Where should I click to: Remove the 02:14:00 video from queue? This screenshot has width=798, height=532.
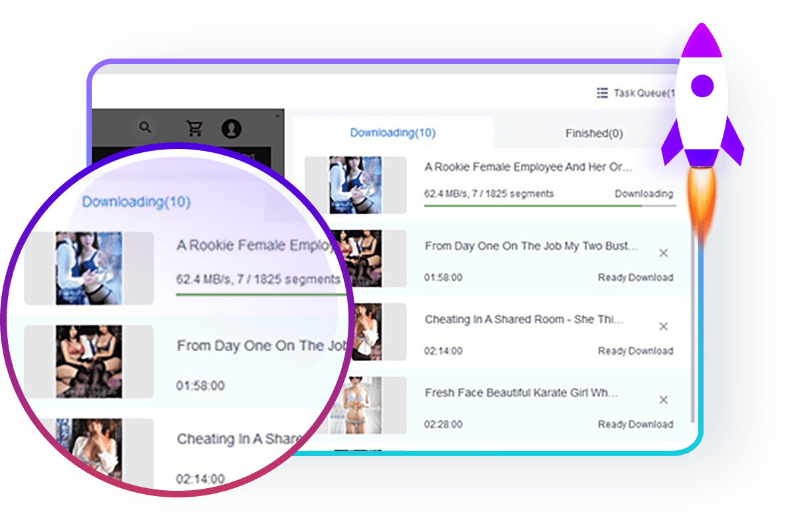click(x=663, y=327)
